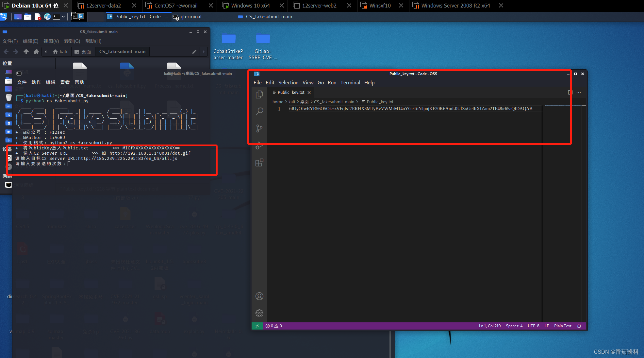Image resolution: width=644 pixels, height=358 pixels.
Task: Launch the text editor from Kali panel
Action: click(x=38, y=17)
